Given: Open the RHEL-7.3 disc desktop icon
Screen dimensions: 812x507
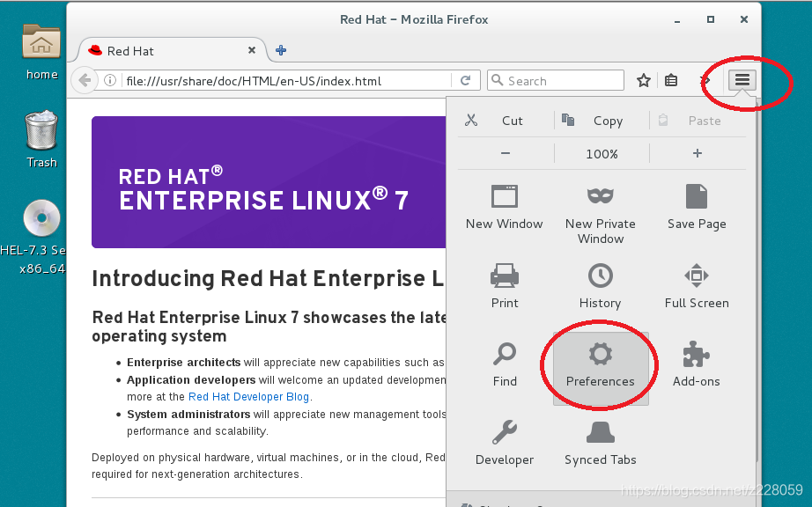Looking at the screenshot, I should 41,236.
